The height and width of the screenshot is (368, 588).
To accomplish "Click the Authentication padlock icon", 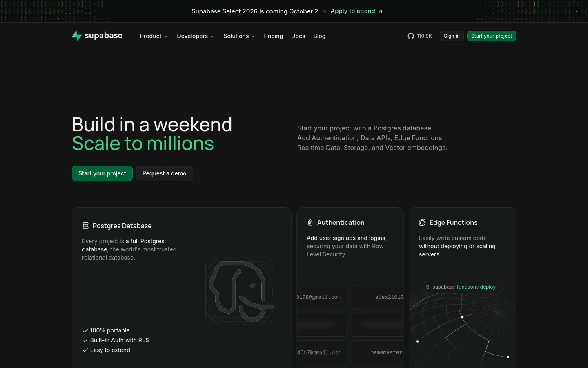I will [310, 222].
